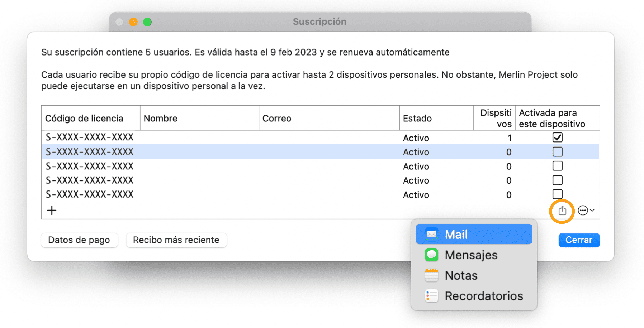Click the plus icon to add a license
Screen dimensions: 644x328
coord(51,210)
